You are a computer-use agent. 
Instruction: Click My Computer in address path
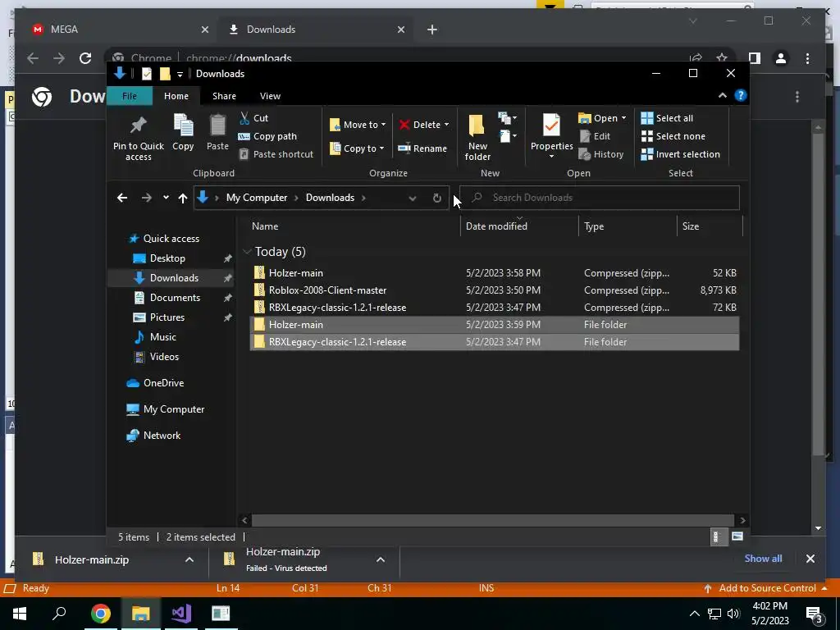(257, 198)
